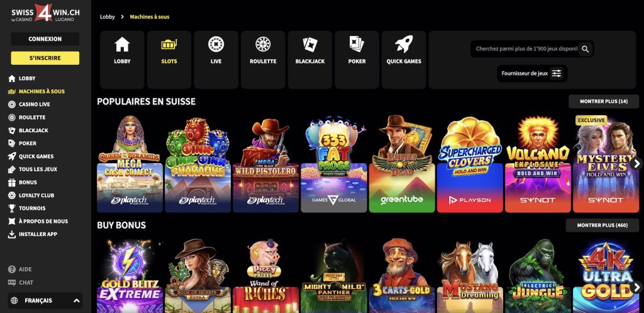Select the Live category tile

pos(216,60)
